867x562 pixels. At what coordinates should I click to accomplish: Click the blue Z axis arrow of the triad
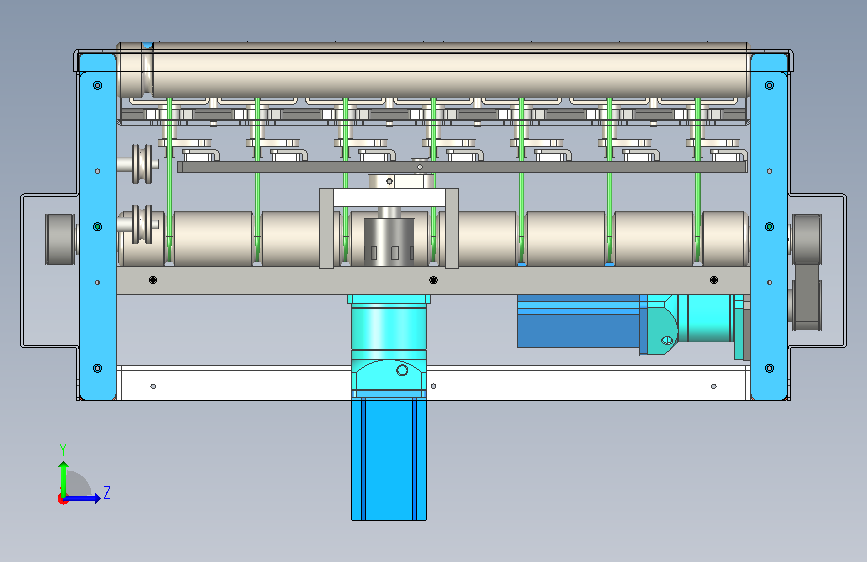tap(82, 498)
